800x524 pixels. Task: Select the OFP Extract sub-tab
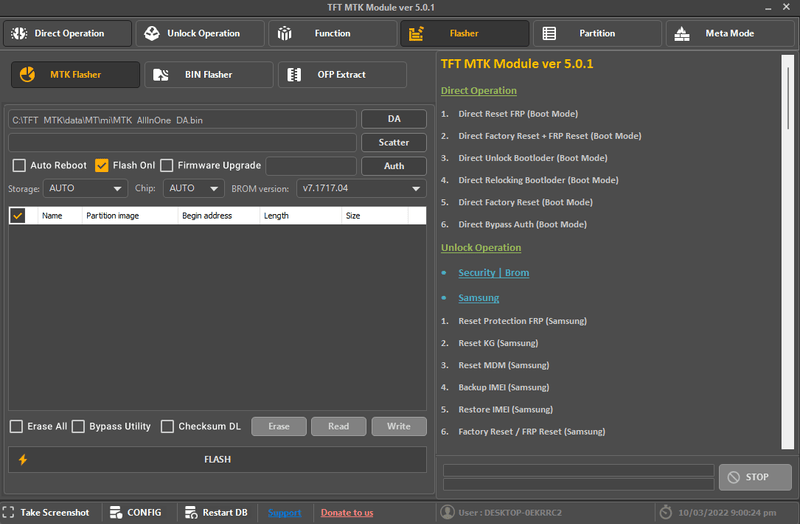(342, 74)
